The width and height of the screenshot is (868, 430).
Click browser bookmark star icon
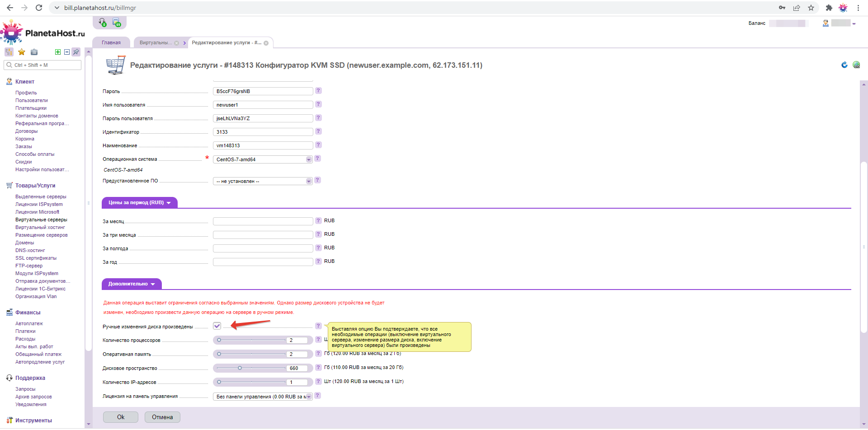point(811,8)
